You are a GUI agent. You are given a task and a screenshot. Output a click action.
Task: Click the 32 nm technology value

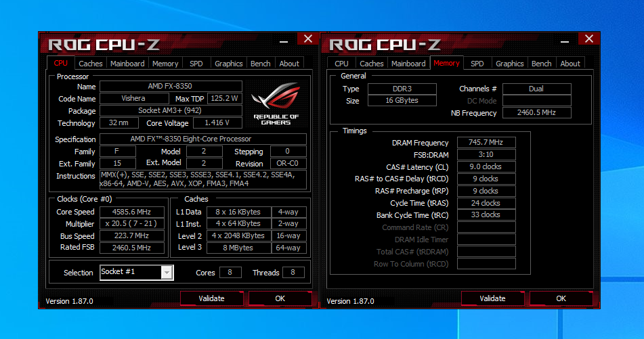119,122
